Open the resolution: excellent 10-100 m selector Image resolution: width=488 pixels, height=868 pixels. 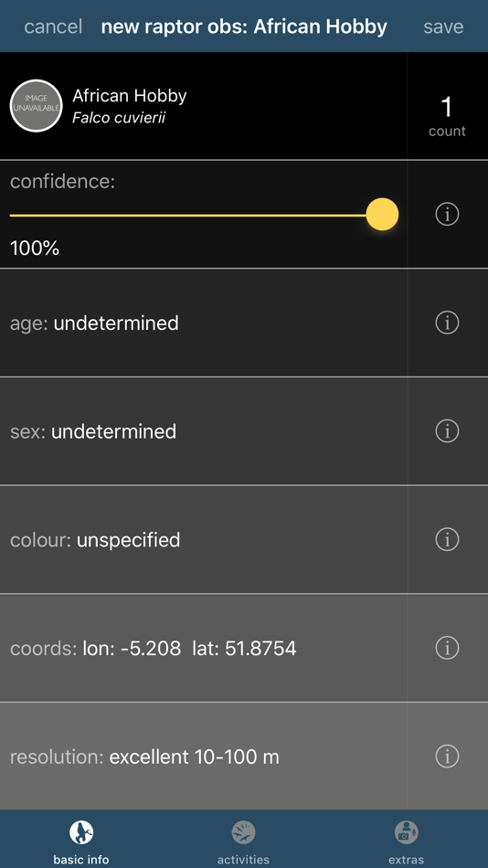click(x=204, y=757)
